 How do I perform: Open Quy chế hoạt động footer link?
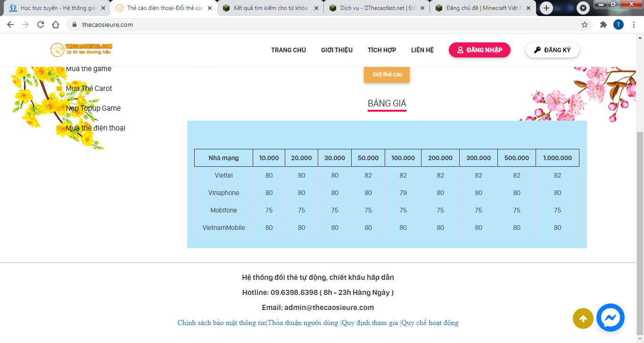coord(430,323)
